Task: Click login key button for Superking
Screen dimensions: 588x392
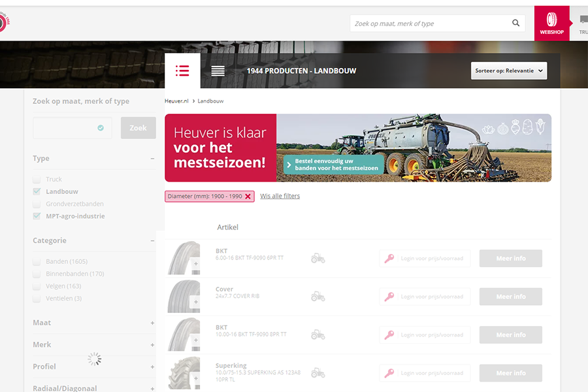Action: point(425,373)
